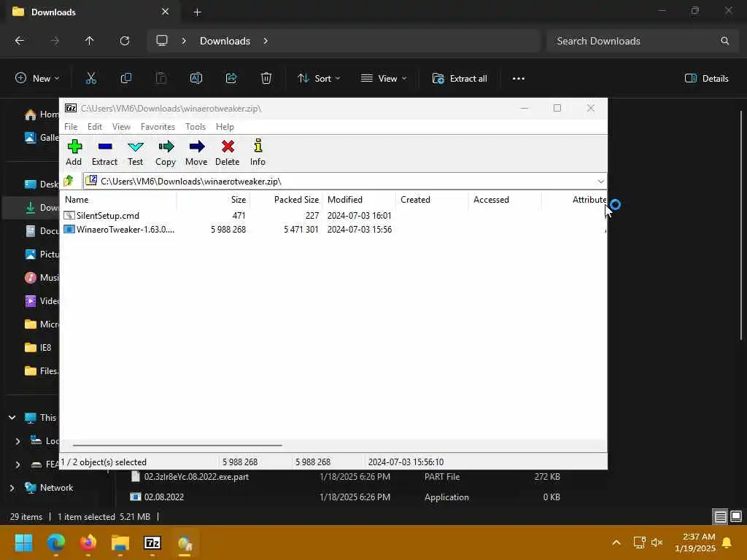Click the Add button in 7-Zip toolbar
Screen dimensions: 747x560
click(74, 152)
